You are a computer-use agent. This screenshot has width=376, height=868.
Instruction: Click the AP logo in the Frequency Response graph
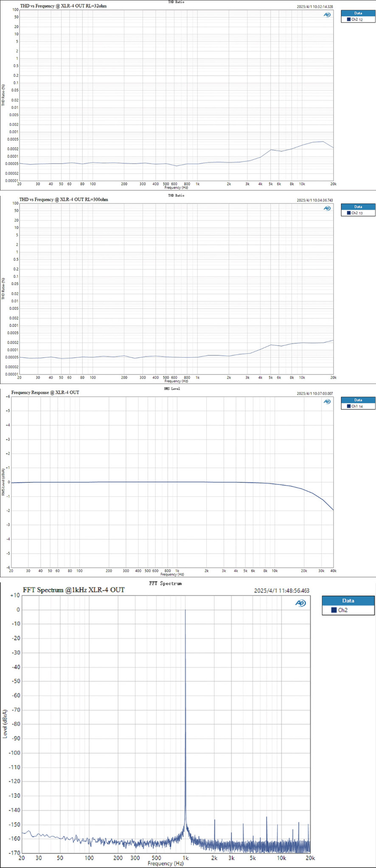pos(327,401)
